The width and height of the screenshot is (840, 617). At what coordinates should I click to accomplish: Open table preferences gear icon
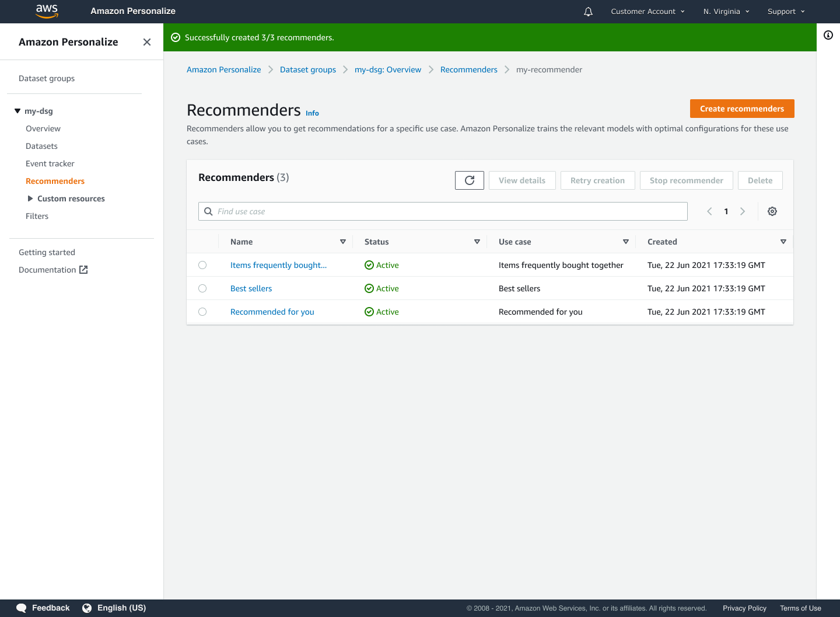pyautogui.click(x=772, y=211)
